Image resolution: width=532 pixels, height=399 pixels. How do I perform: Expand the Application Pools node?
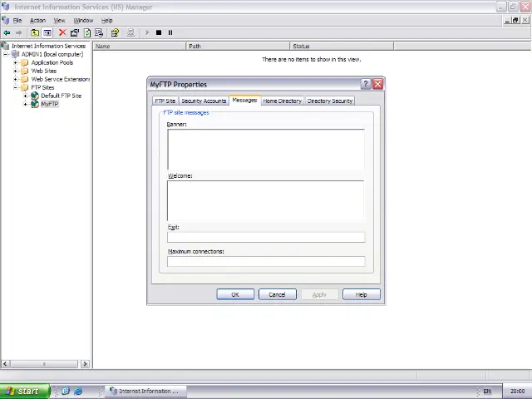click(x=15, y=63)
